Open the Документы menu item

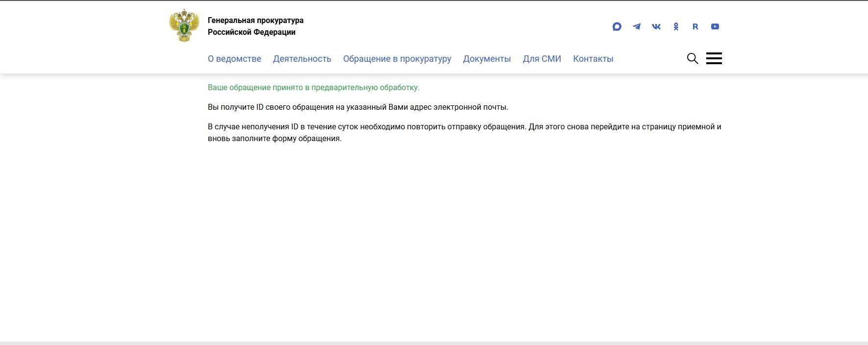[487, 59]
